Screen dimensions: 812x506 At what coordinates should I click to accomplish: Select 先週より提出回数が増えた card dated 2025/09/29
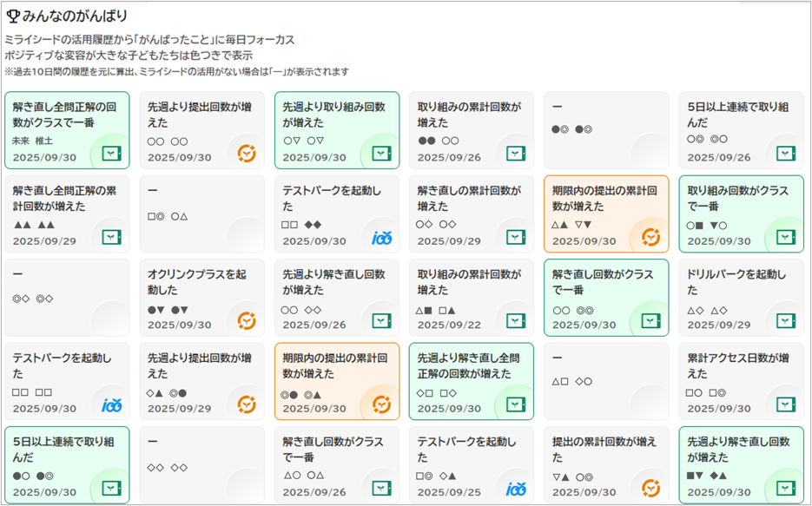tap(201, 381)
